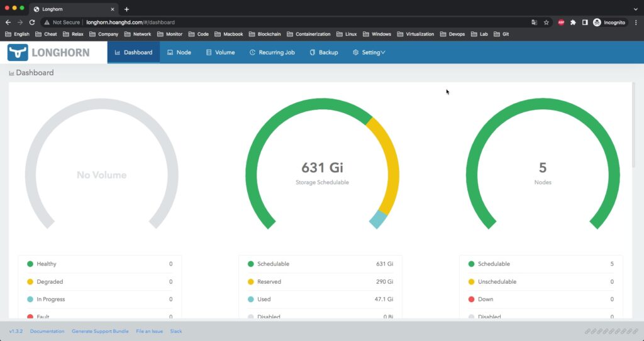Screen dimensions: 644x341
Task: Open the Blockchain bookmarks folder
Action: click(x=265, y=34)
